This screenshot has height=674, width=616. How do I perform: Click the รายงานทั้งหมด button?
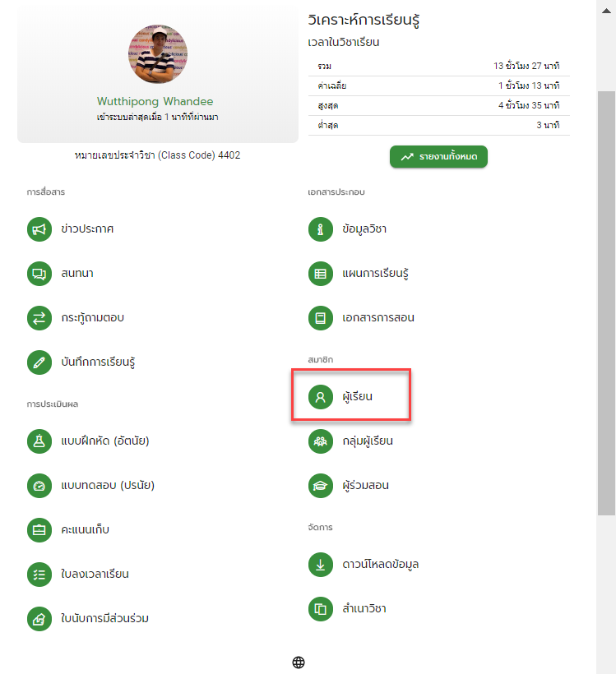tap(439, 156)
